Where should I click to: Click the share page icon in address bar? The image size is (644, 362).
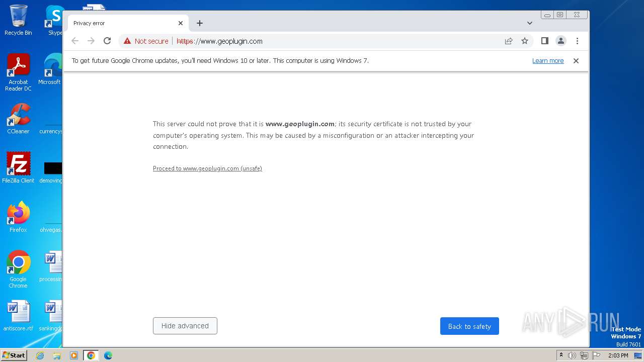click(x=509, y=41)
